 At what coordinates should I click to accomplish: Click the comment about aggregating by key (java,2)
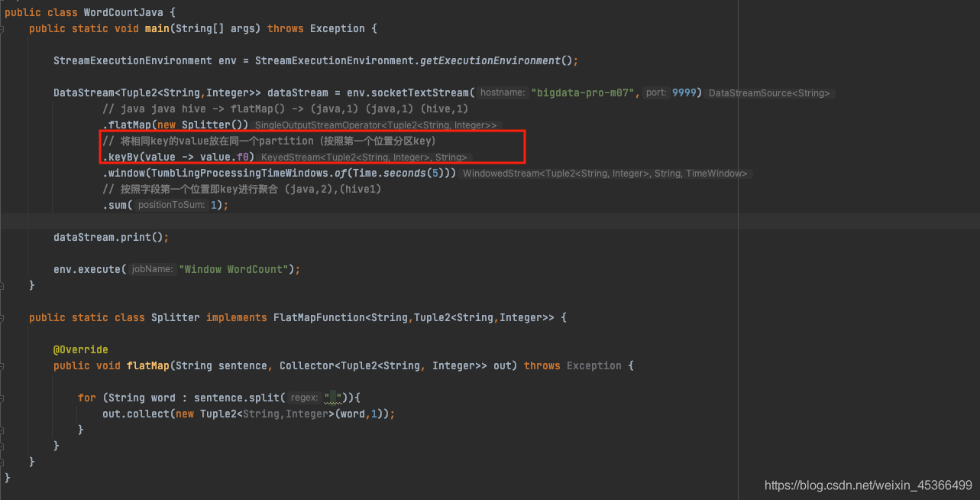coord(242,189)
